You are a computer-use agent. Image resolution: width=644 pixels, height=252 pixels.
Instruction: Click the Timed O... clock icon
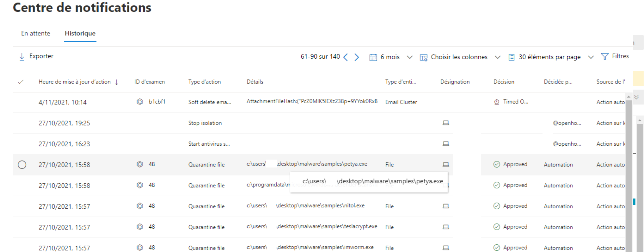497,102
